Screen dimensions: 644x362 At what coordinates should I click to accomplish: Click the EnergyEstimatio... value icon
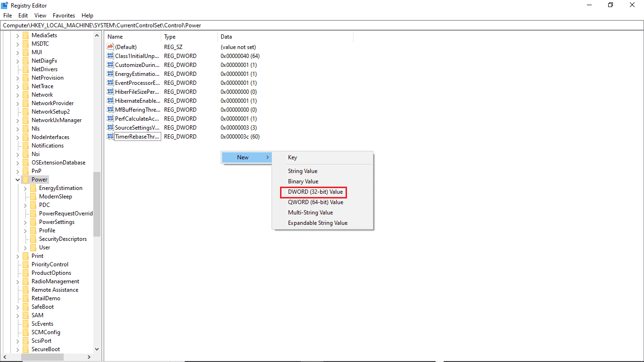[x=110, y=74]
